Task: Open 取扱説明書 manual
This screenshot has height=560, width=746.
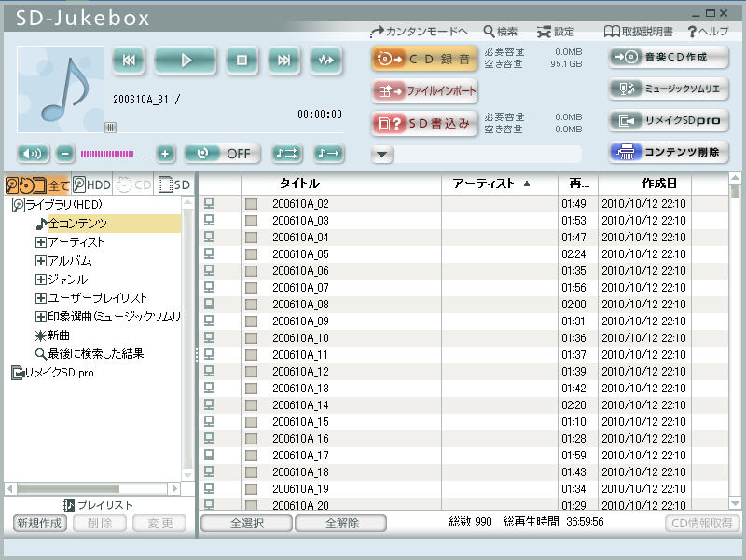Action: [x=639, y=32]
